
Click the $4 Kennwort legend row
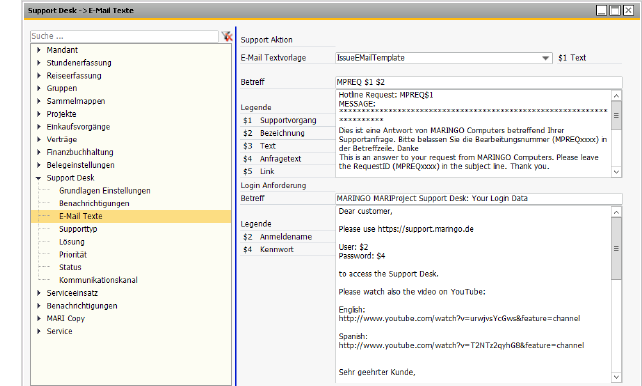coord(287,249)
